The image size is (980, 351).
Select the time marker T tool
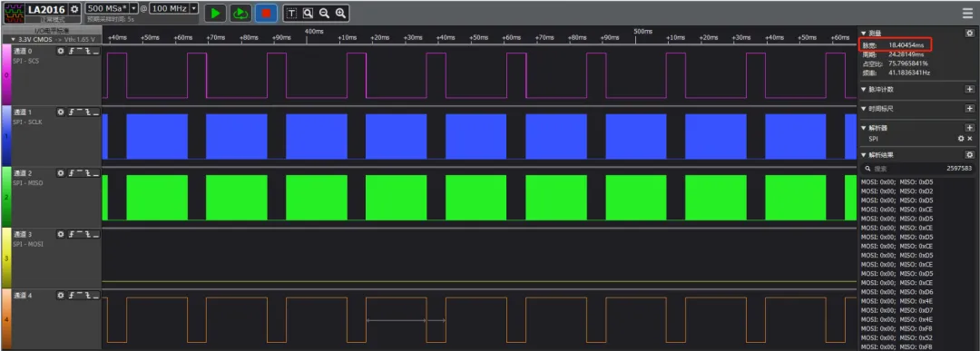pyautogui.click(x=292, y=13)
